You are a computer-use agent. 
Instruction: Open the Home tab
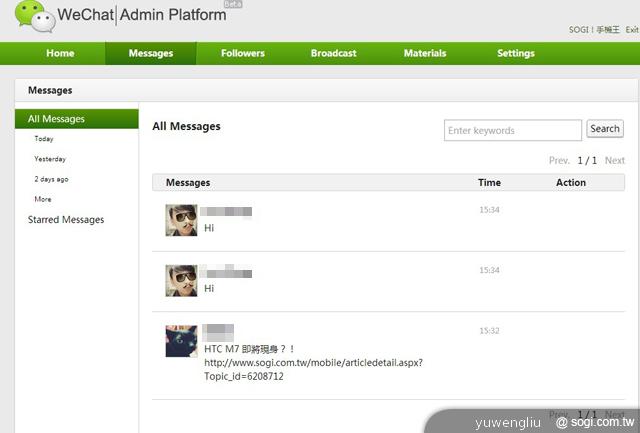tap(60, 53)
